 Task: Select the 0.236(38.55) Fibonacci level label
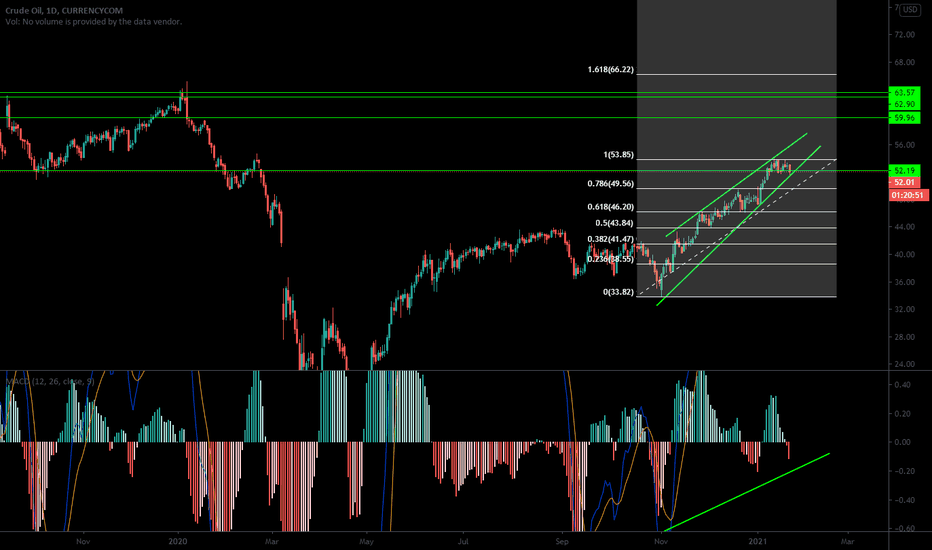(x=610, y=259)
